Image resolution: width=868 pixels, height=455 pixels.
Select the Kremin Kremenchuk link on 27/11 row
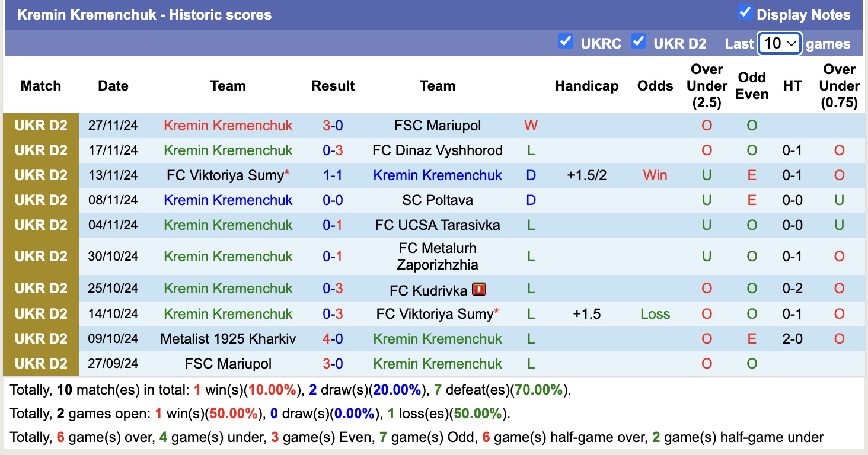228,125
